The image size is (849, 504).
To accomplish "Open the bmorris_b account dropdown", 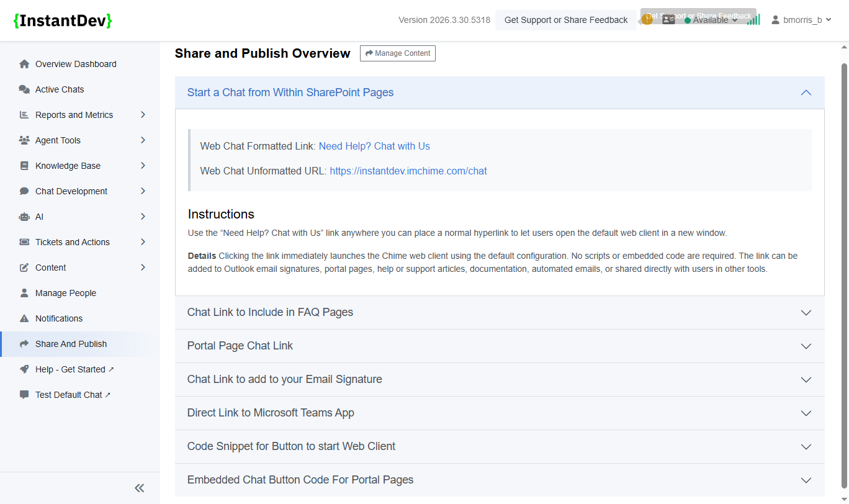I will coord(801,20).
